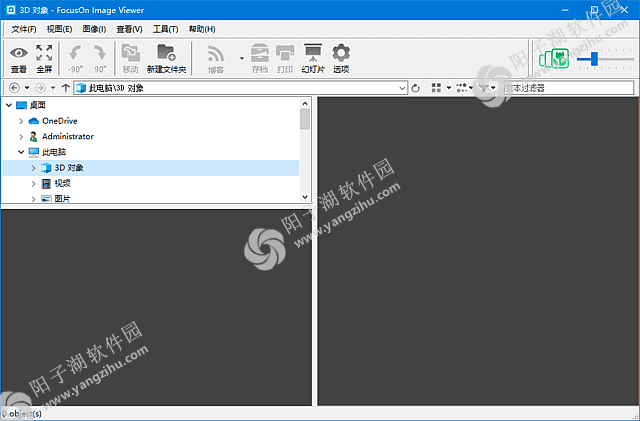The image size is (640, 421).
Task: Navigate forward with the forward arrow
Action: pos(40,88)
